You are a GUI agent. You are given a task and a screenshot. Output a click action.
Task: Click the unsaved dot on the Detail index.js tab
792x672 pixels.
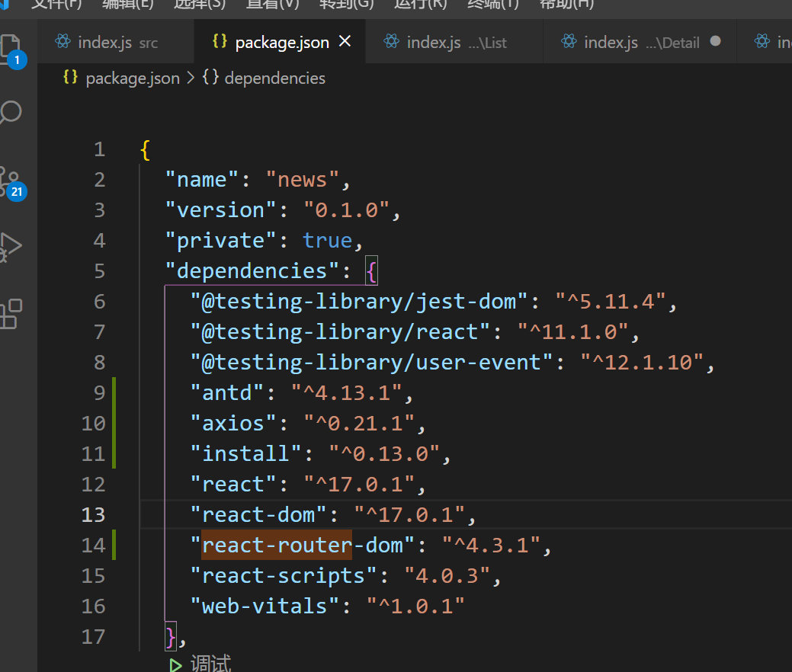click(x=715, y=41)
